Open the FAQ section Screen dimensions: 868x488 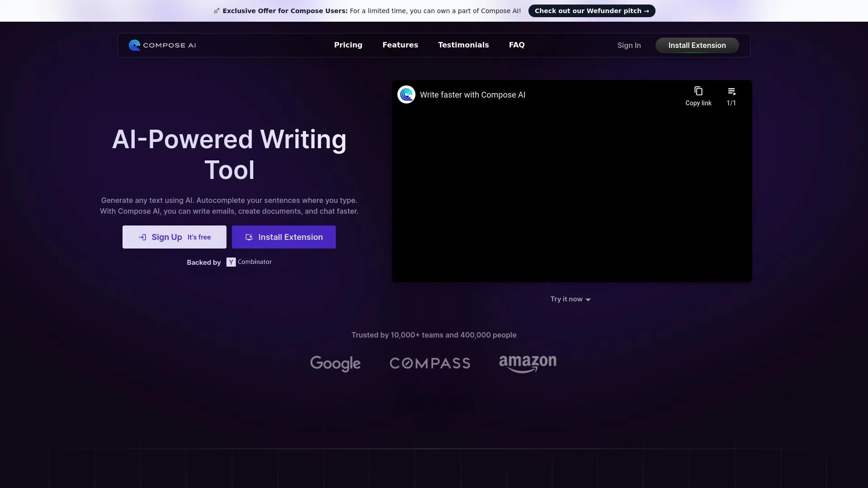point(517,45)
